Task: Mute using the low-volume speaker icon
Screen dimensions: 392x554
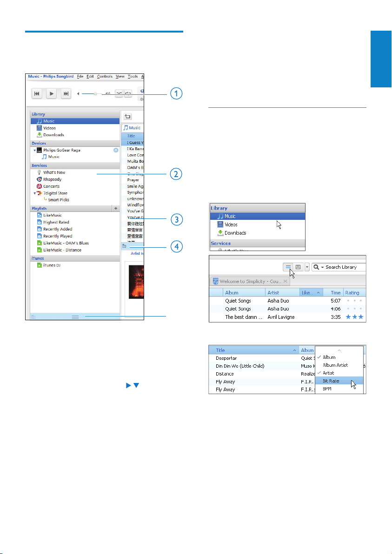Action: coord(78,93)
